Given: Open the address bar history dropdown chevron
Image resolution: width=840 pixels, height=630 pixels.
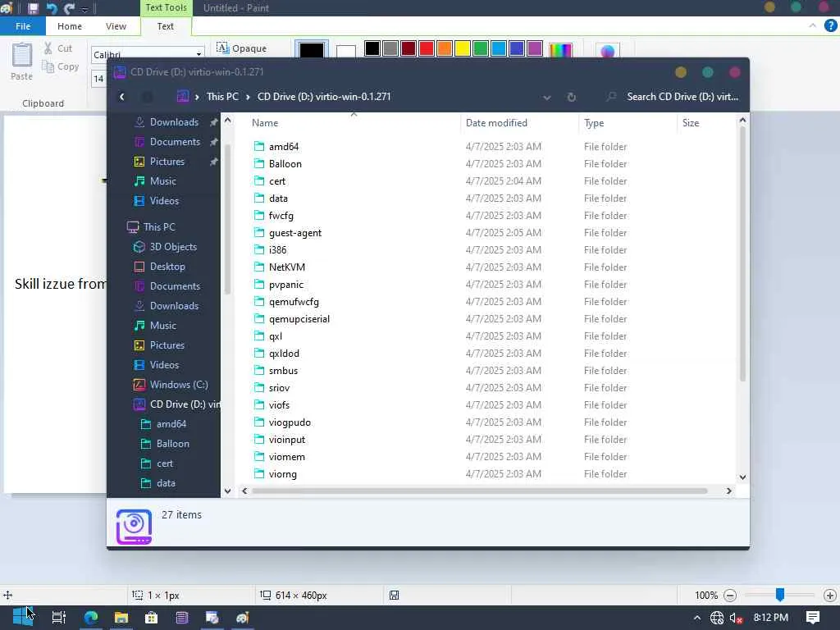Looking at the screenshot, I should 546,98.
